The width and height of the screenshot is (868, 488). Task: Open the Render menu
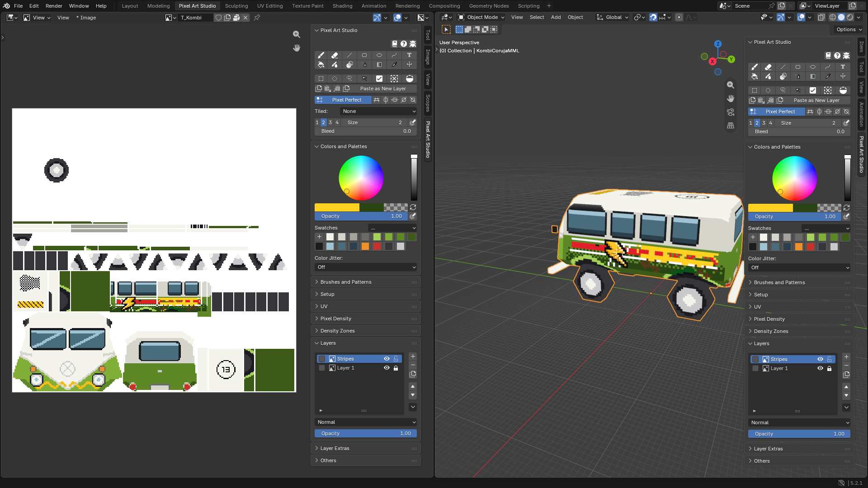tap(54, 6)
